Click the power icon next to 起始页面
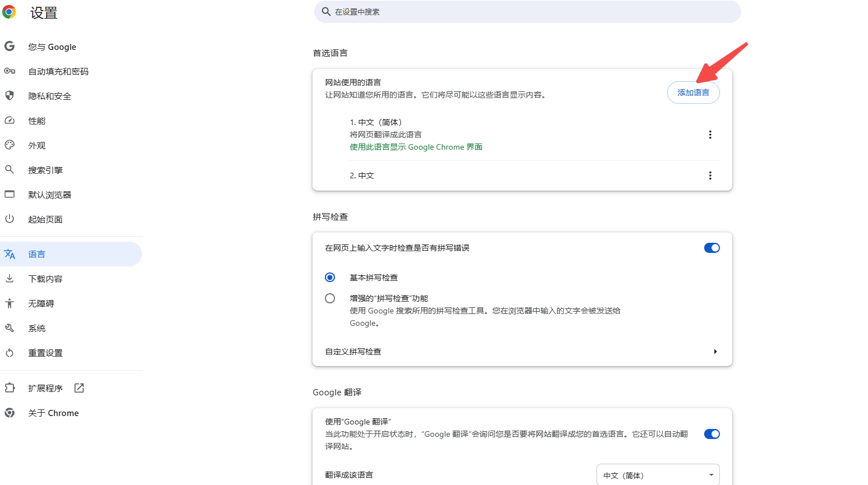868x485 pixels. coord(10,219)
